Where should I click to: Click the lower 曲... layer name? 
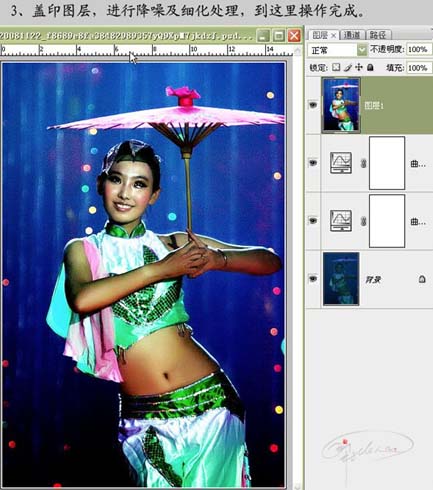[418, 221]
